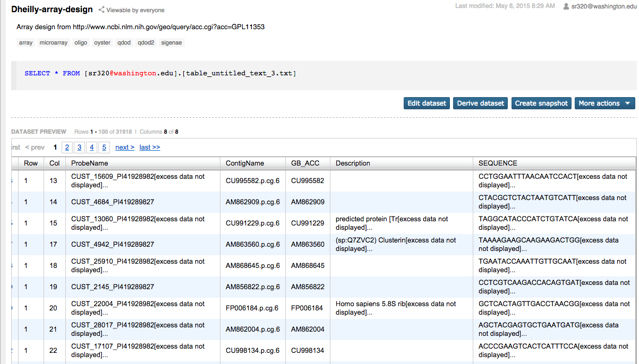Viewport: 639px width, 364px height.
Task: Click the '< prev' pagination label
Action: tap(35, 148)
